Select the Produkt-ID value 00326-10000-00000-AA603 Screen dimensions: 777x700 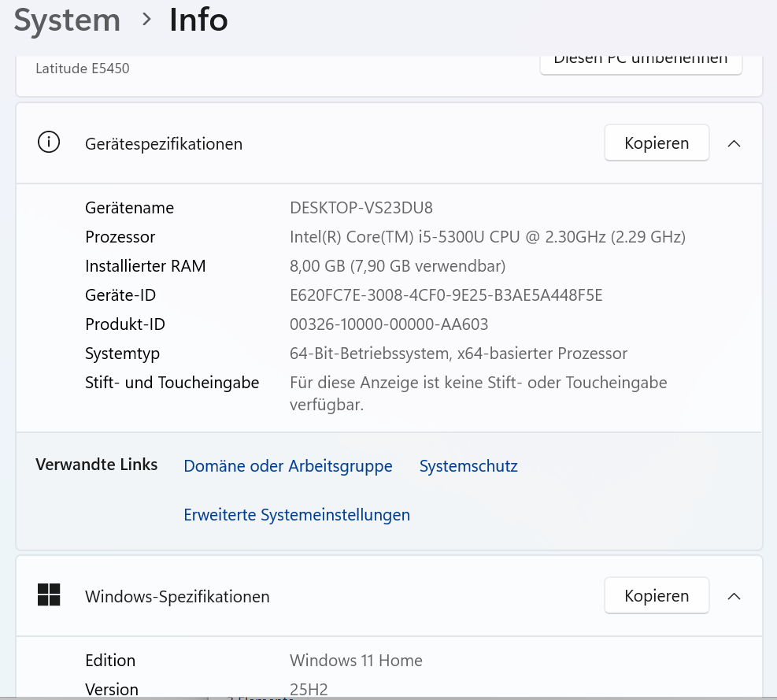389,324
